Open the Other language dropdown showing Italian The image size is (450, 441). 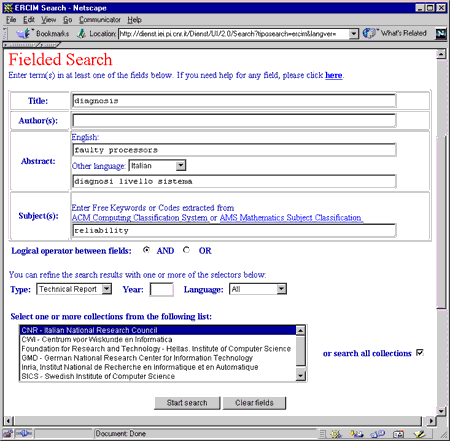click(x=157, y=165)
